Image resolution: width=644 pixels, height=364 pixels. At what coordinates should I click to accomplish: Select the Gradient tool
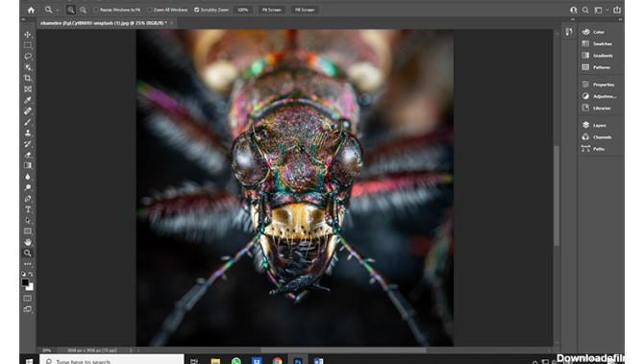pyautogui.click(x=28, y=165)
